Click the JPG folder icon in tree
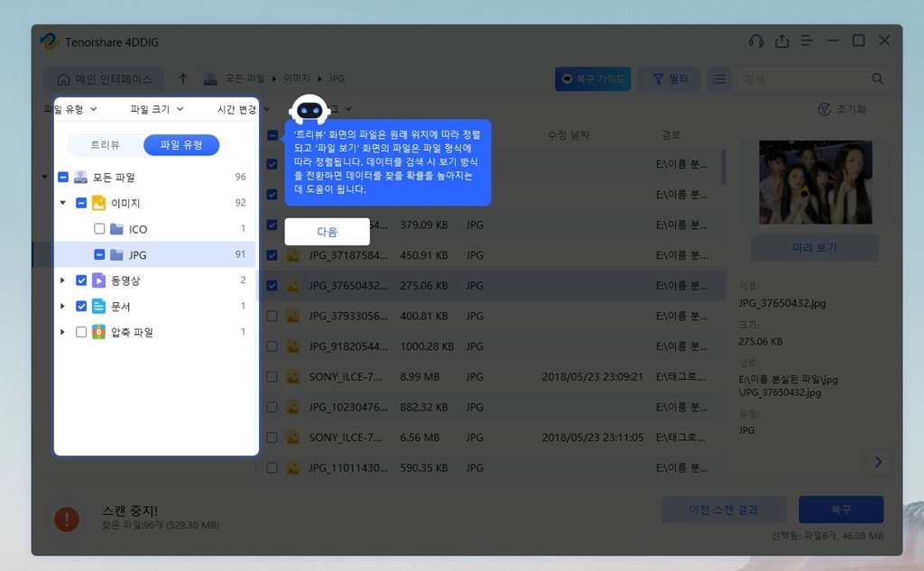This screenshot has width=924, height=571. [116, 254]
